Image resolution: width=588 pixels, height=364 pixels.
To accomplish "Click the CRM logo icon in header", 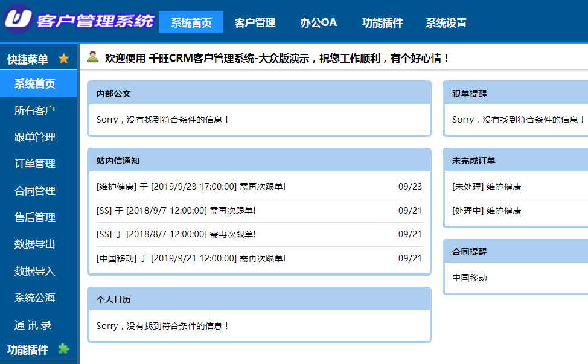I will point(18,19).
